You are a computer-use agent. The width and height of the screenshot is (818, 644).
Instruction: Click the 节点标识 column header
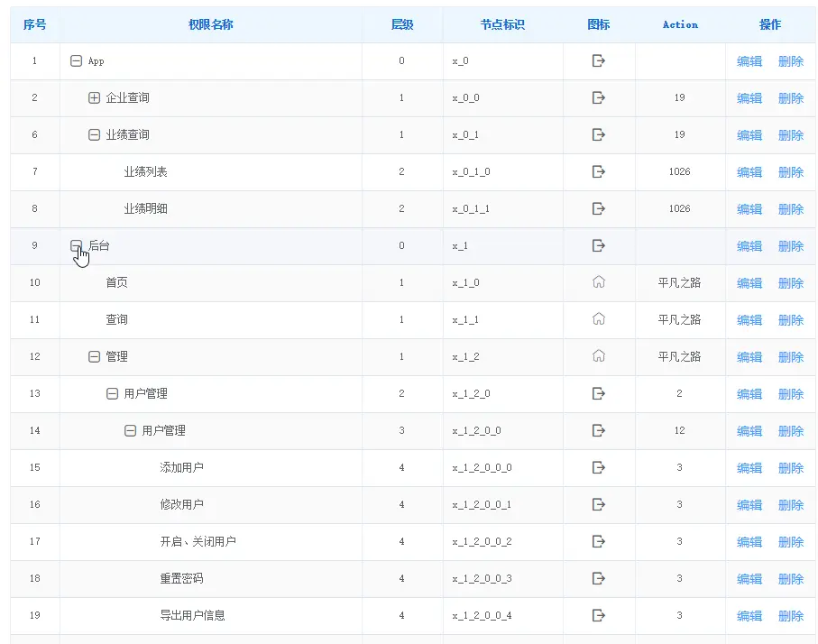(502, 24)
